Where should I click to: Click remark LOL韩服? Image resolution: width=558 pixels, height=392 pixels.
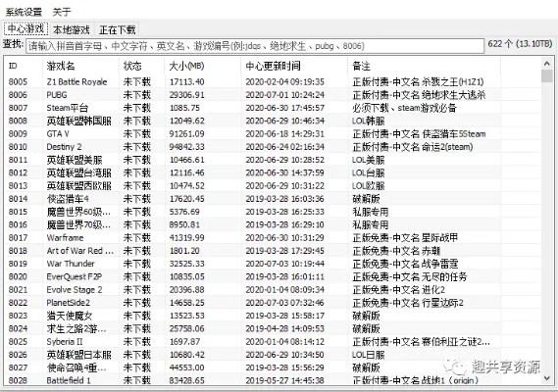[x=369, y=121]
